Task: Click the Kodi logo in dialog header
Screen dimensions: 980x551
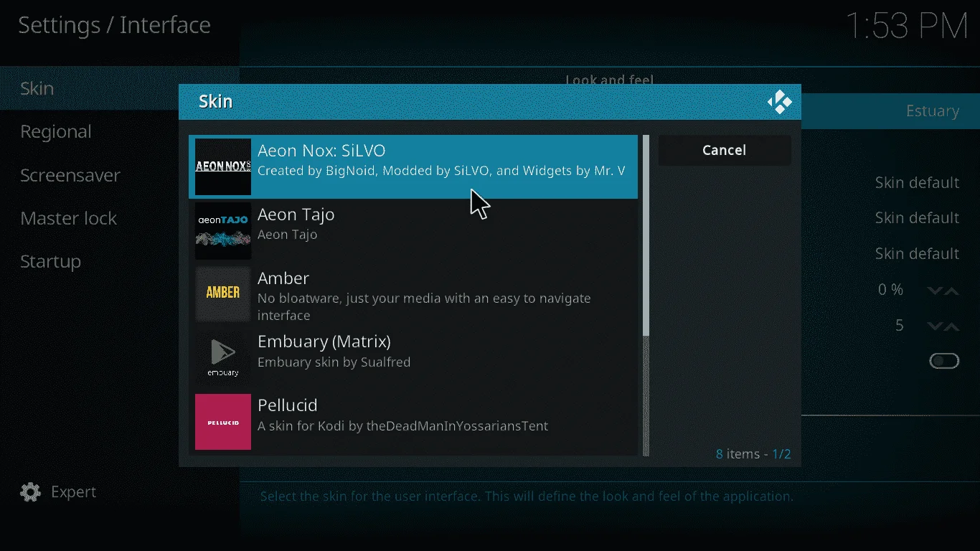Action: click(779, 102)
